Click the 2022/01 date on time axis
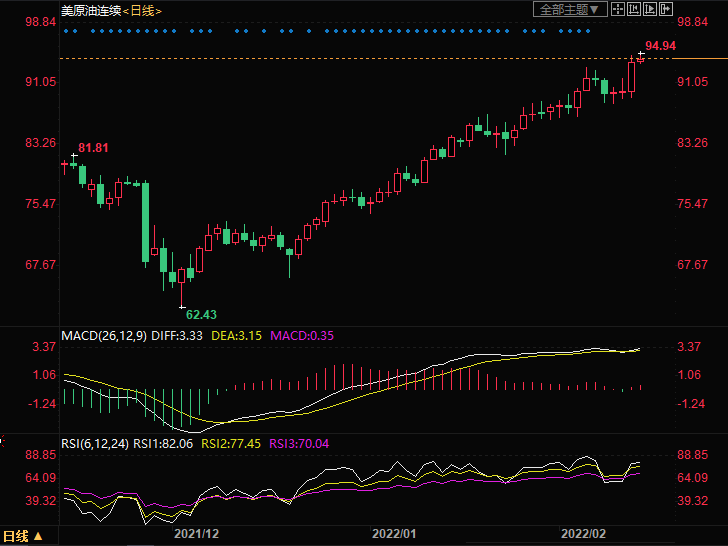Image resolution: width=728 pixels, height=546 pixels. (x=393, y=534)
